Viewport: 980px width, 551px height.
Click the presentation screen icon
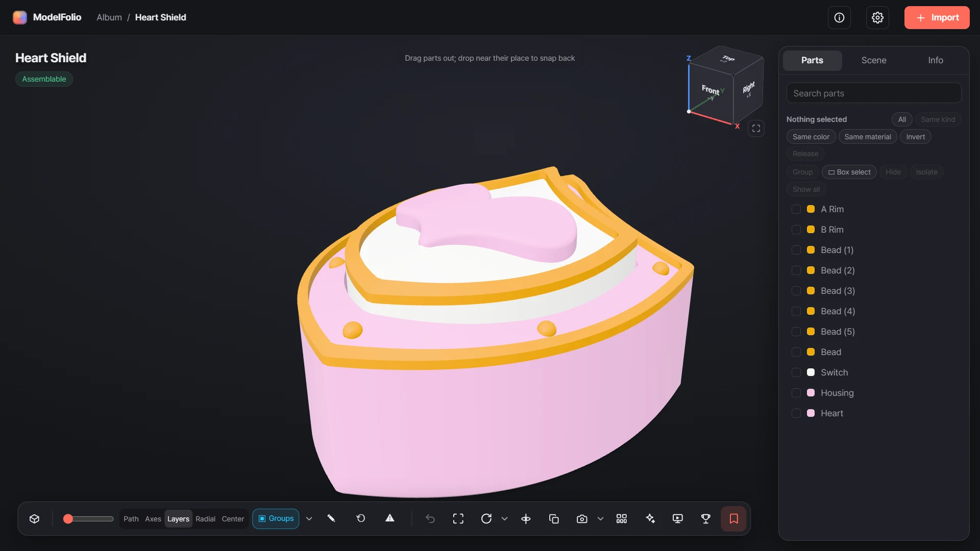coord(678,519)
